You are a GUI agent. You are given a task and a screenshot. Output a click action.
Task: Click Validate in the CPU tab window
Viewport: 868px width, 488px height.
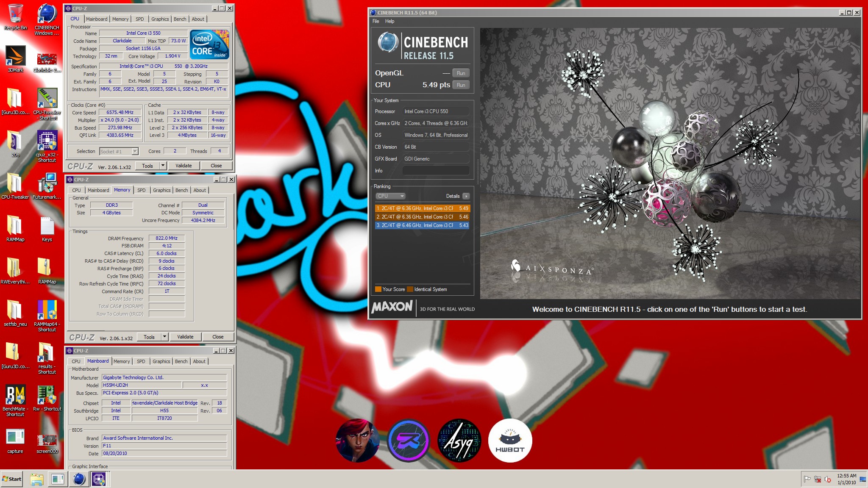tap(184, 166)
